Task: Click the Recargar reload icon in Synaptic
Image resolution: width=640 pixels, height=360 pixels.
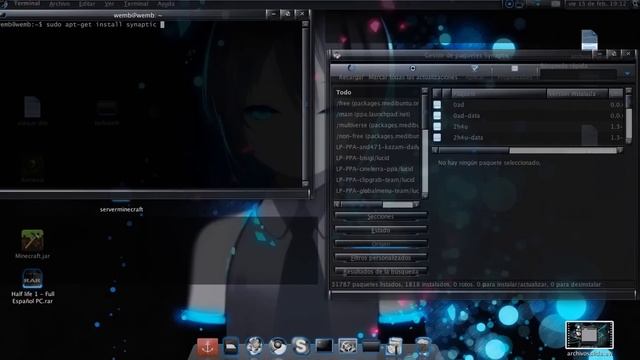Action: [350, 68]
